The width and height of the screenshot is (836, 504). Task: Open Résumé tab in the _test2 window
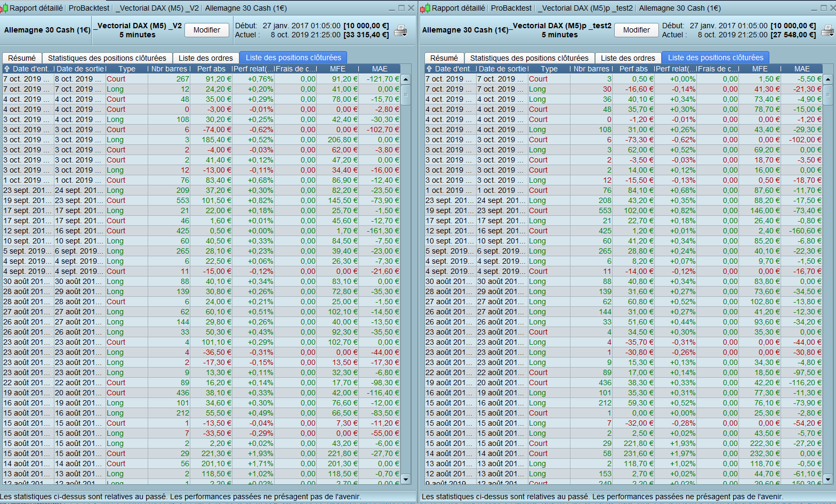point(444,58)
